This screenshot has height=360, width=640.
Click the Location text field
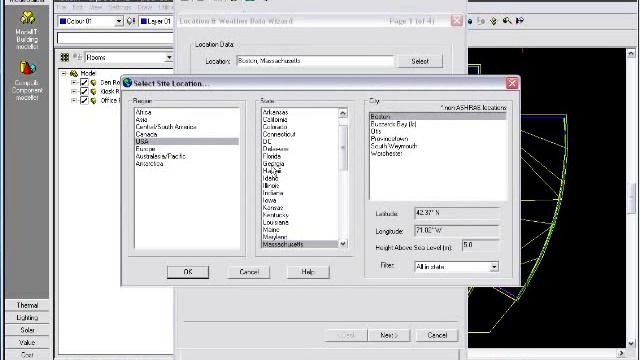315,61
